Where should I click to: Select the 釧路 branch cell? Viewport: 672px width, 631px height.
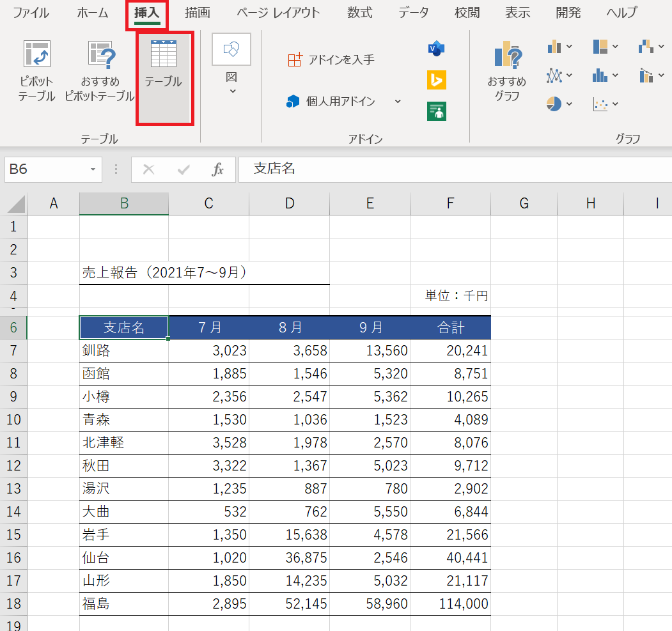click(124, 351)
